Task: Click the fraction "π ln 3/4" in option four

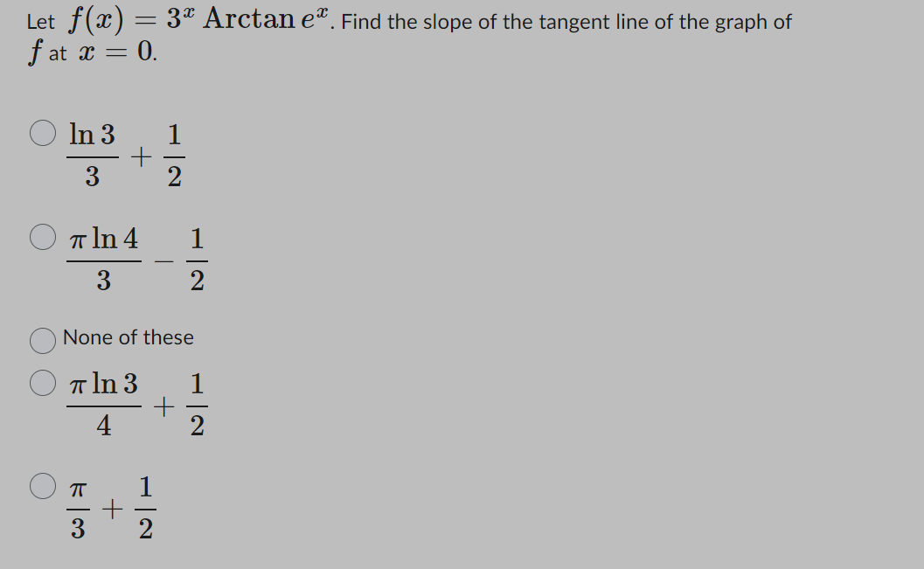Action: coord(105,404)
